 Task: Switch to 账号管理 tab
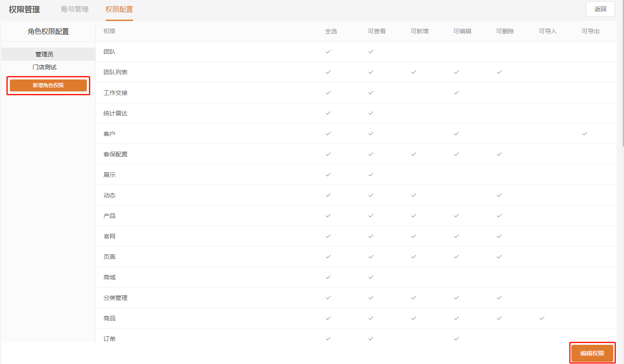point(75,9)
